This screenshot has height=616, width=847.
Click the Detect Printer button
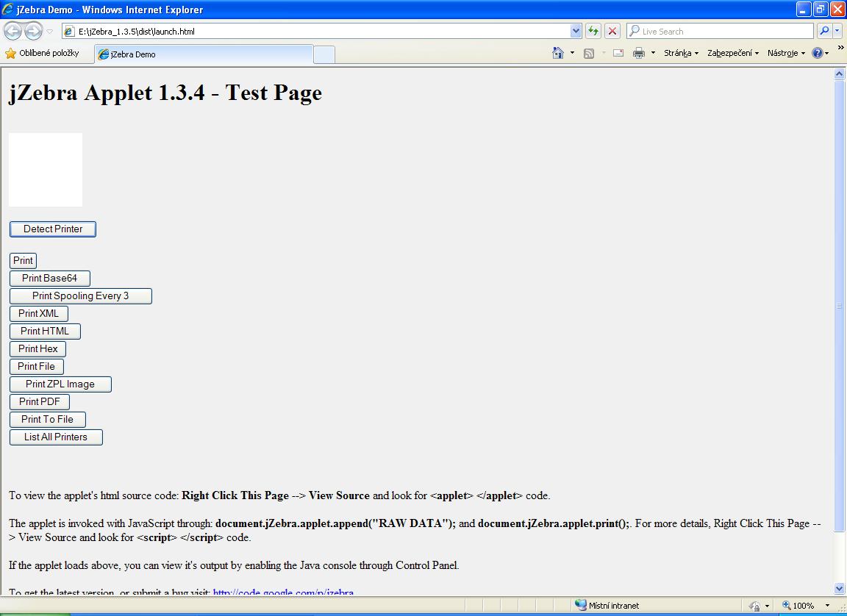[53, 229]
